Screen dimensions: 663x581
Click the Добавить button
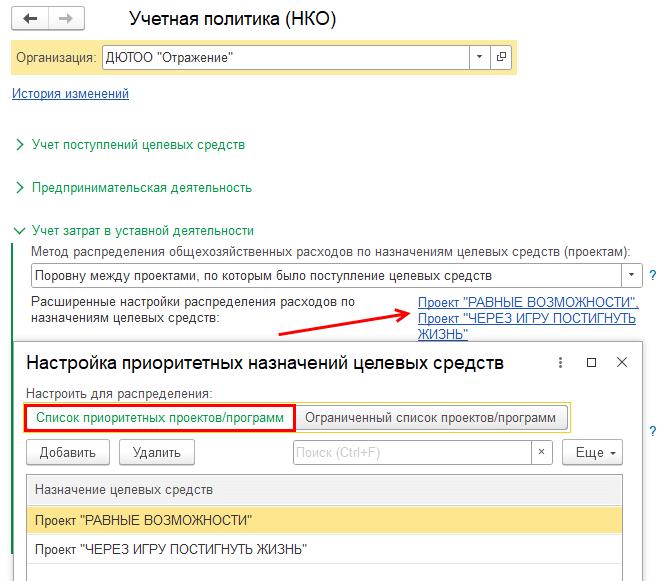pos(68,452)
